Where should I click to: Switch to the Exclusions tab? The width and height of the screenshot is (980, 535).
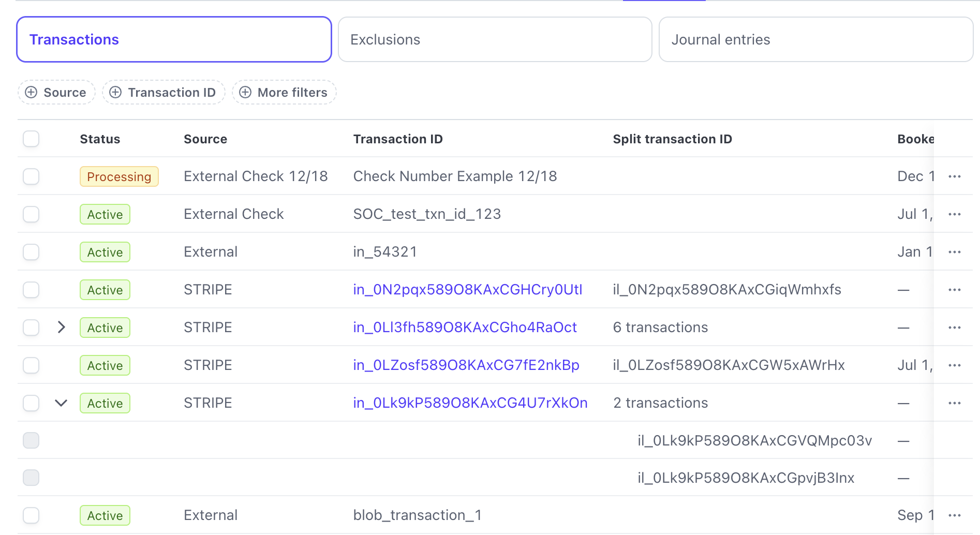coord(494,39)
